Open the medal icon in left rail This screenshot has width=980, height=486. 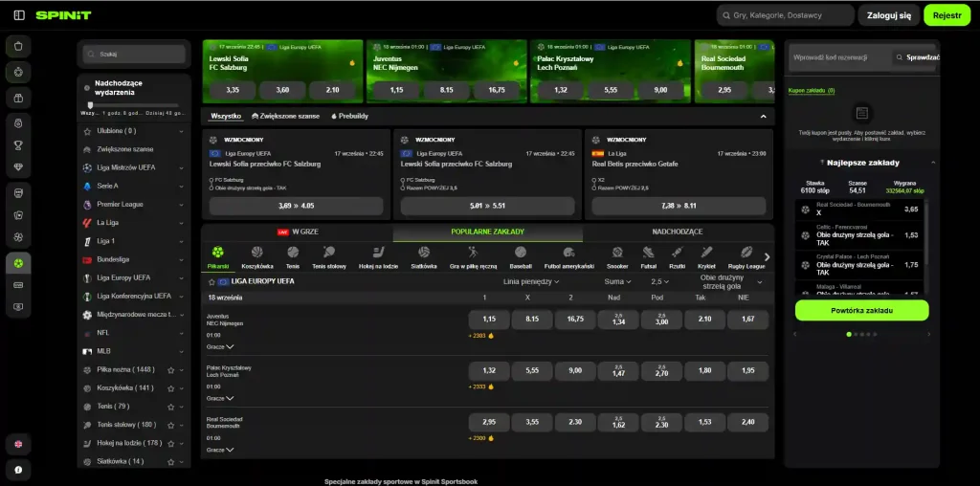(x=19, y=123)
